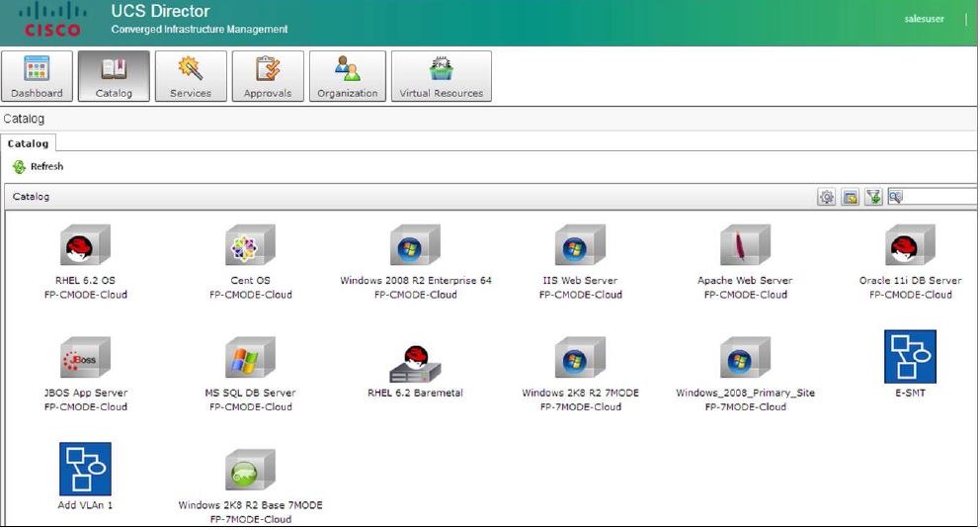Go to the Organization section
This screenshot has height=530, width=980.
pyautogui.click(x=348, y=76)
